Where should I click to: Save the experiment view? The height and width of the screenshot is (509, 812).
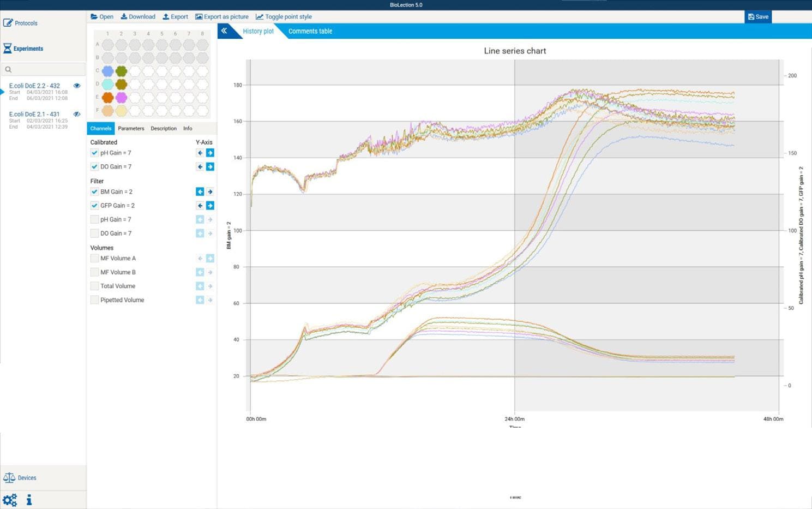(x=757, y=17)
